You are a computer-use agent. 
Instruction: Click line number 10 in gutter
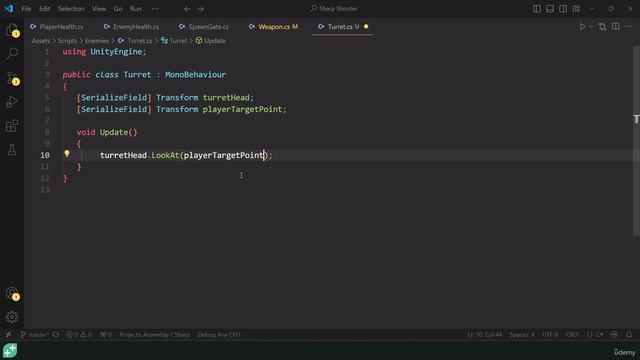coord(45,155)
